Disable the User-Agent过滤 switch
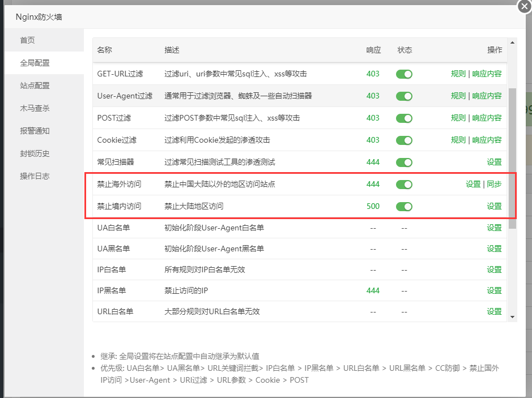Image resolution: width=532 pixels, height=398 pixels. pos(404,96)
